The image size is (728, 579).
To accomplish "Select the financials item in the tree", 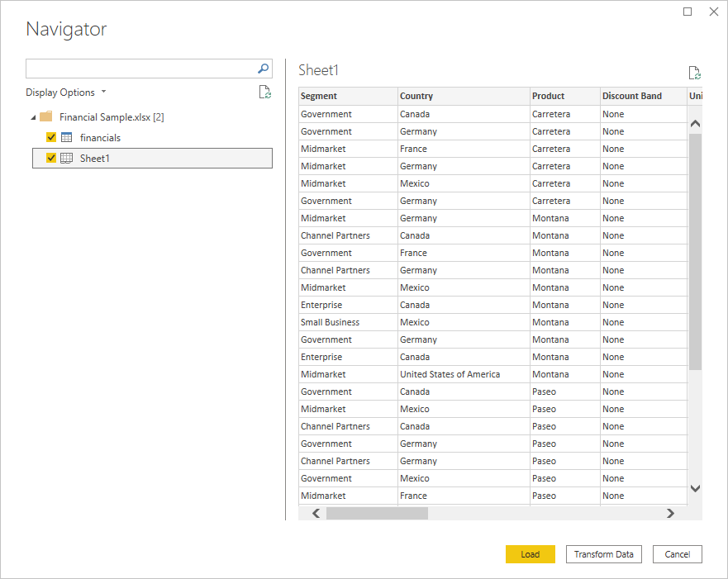I will tap(100, 137).
